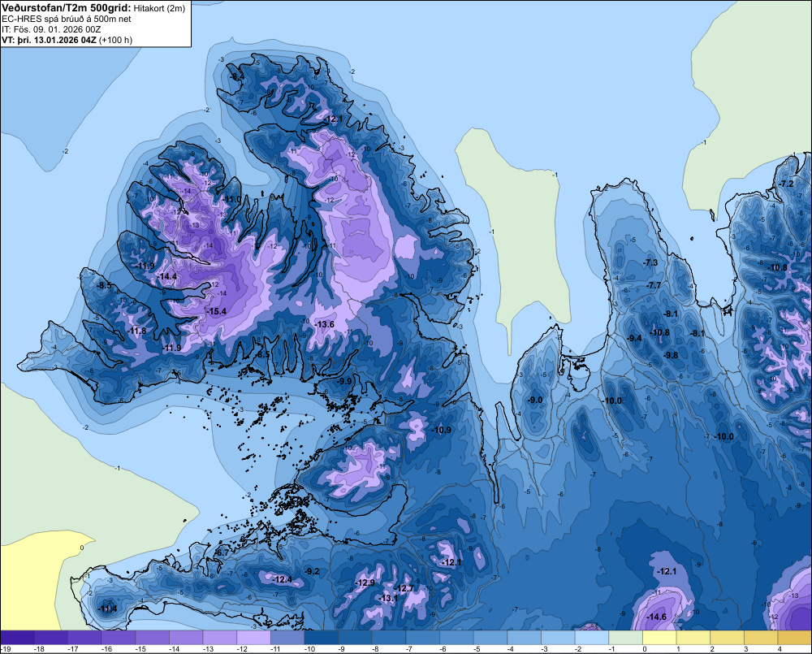Click the valid time "VT: þri. 13.01.2026 04Z"

point(49,40)
